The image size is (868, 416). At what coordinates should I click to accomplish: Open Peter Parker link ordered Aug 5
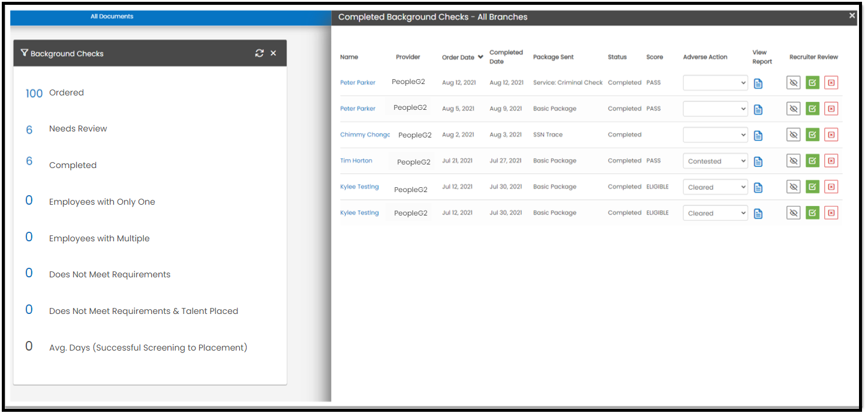coord(358,109)
